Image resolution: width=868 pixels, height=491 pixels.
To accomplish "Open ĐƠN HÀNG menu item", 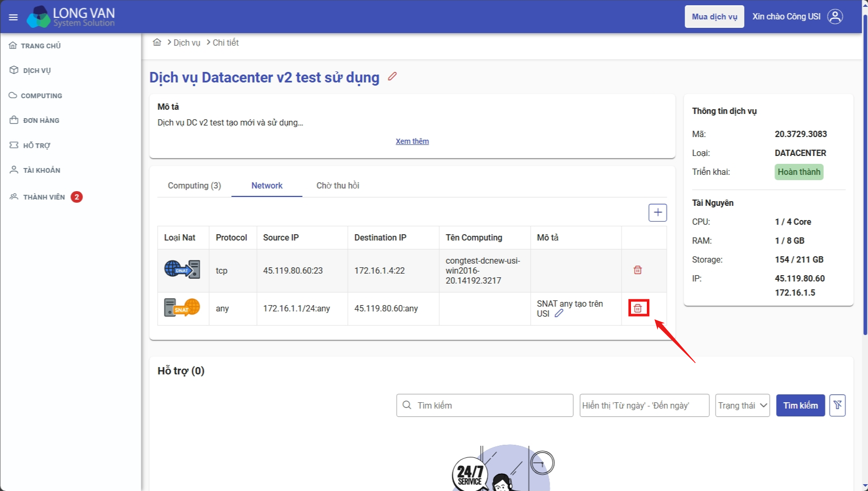I will coord(41,120).
